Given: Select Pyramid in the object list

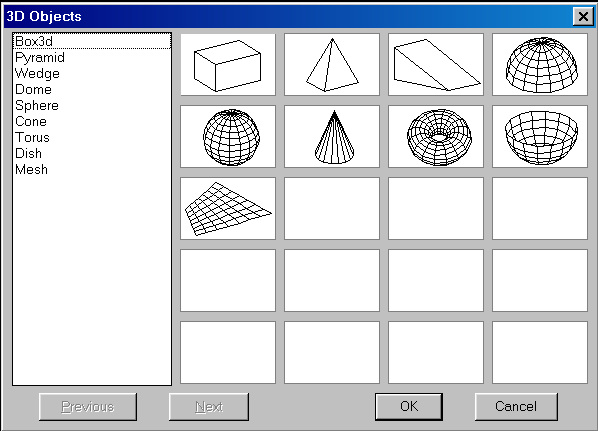Looking at the screenshot, I should pyautogui.click(x=92, y=57).
